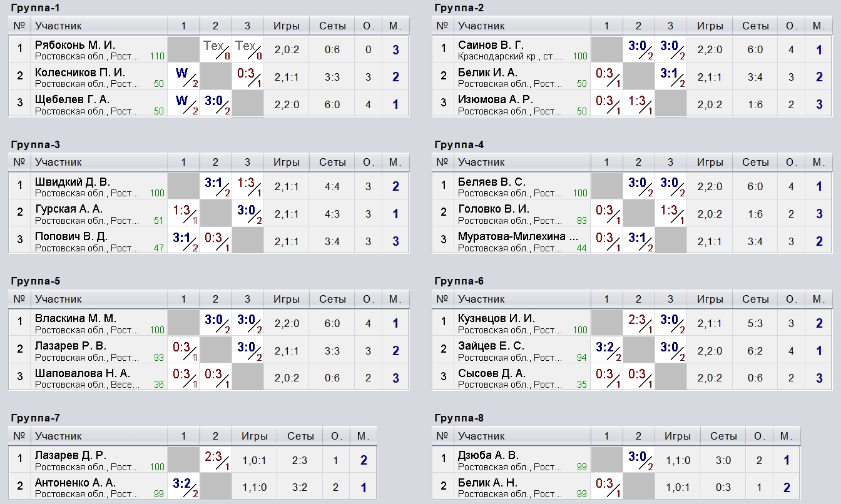Click Муратова-Милехина 3:1 score cell

638,241
